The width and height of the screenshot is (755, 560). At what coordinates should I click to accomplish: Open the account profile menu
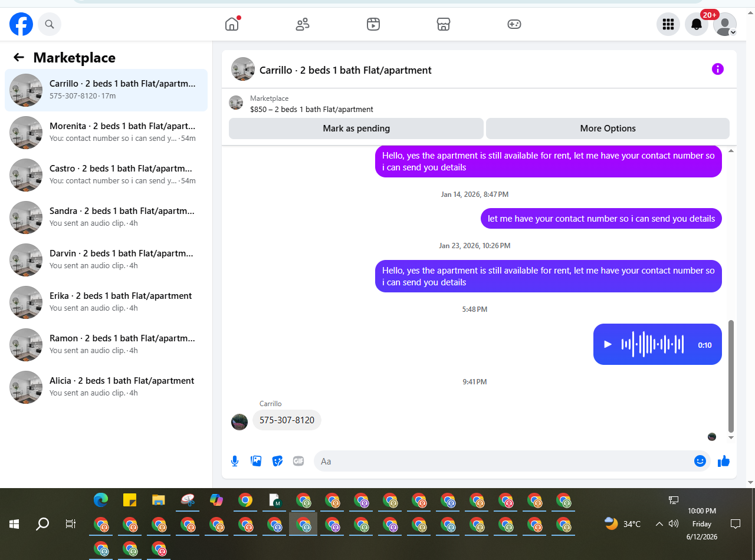pyautogui.click(x=725, y=24)
